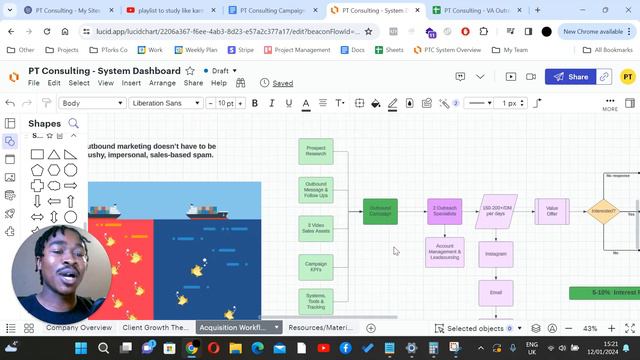
Task: Click MORE toolbar options
Action: click(x=610, y=104)
